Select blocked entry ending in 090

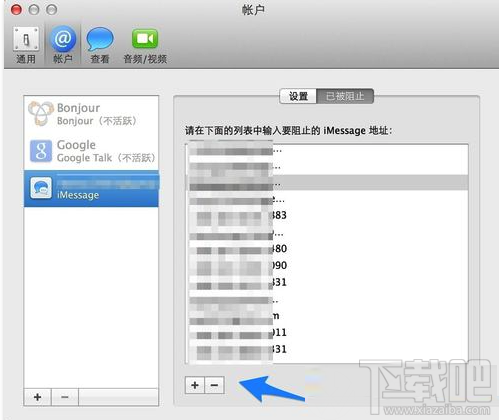pos(327,265)
